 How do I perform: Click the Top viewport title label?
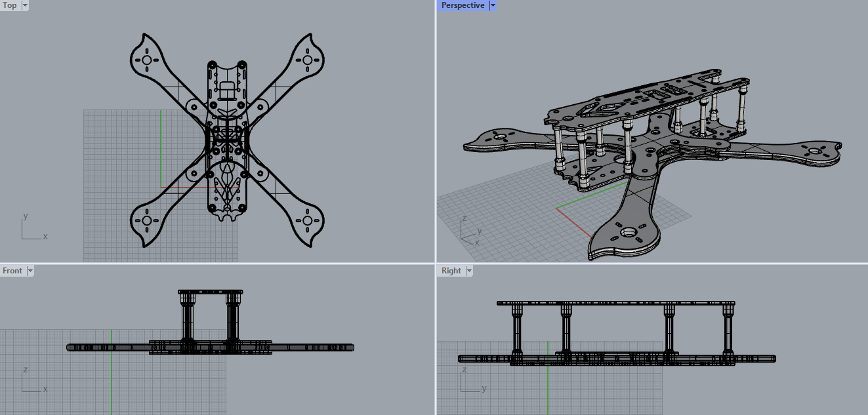10,5
